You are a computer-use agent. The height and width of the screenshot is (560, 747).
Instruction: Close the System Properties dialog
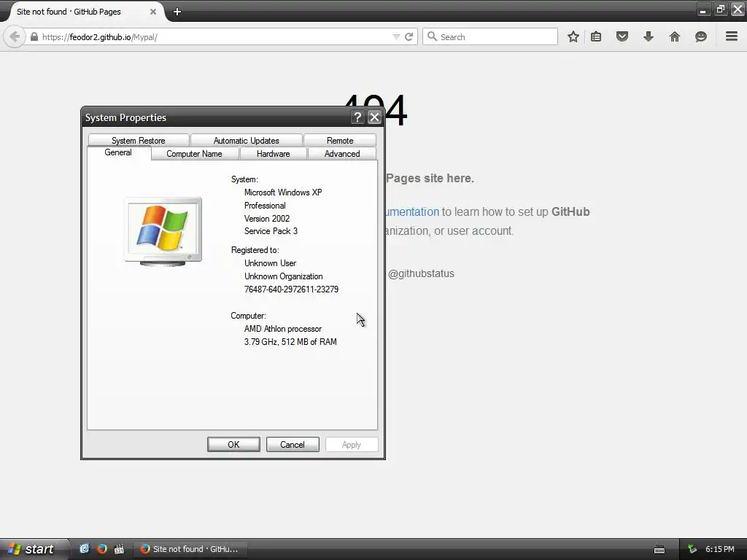[374, 117]
